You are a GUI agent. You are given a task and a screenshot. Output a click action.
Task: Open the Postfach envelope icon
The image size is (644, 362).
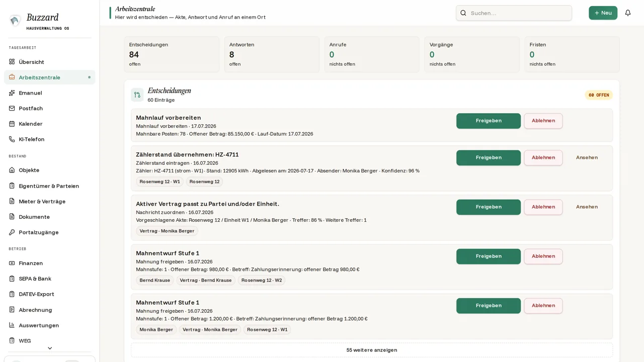[12, 108]
